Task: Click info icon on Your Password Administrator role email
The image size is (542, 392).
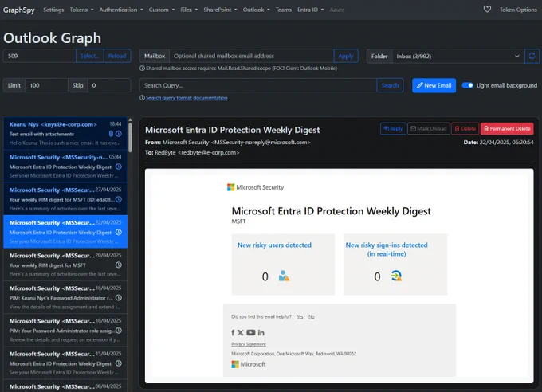Action: (x=119, y=331)
